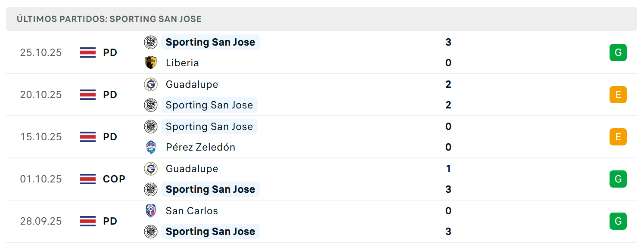The height and width of the screenshot is (250, 644).
Task: Click the orange E badge for 20.10.25
Action: point(618,95)
